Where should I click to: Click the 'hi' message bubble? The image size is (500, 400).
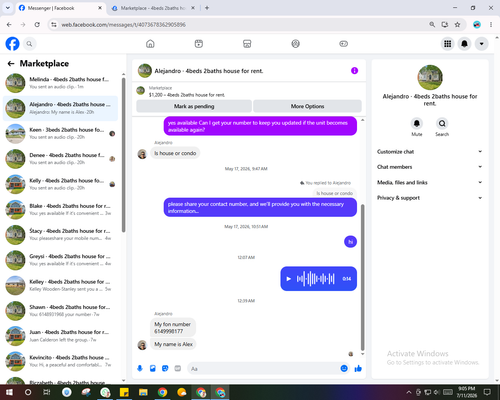[x=350, y=242]
